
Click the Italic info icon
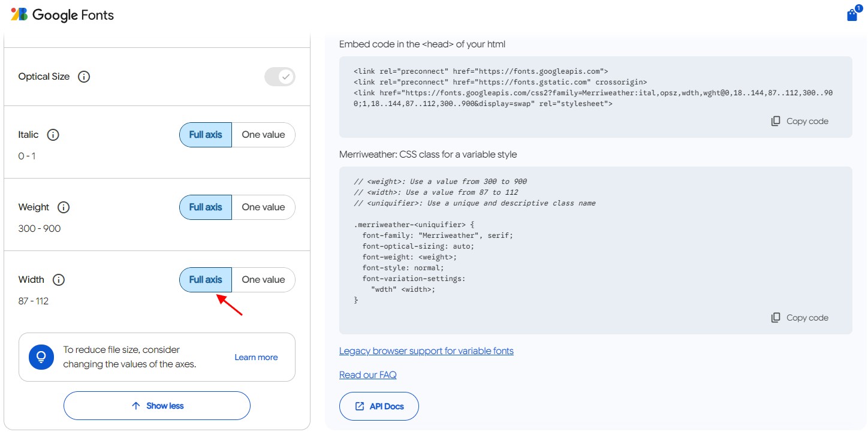53,135
